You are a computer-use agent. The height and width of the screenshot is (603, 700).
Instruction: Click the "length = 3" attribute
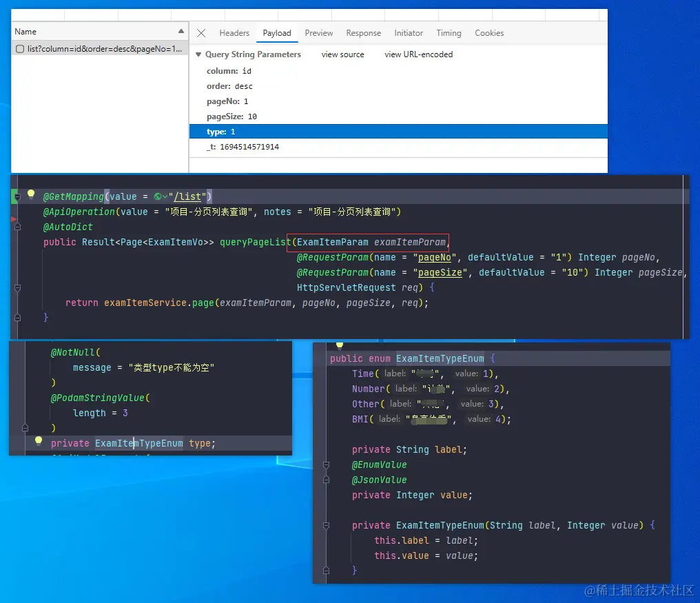[x=101, y=413]
